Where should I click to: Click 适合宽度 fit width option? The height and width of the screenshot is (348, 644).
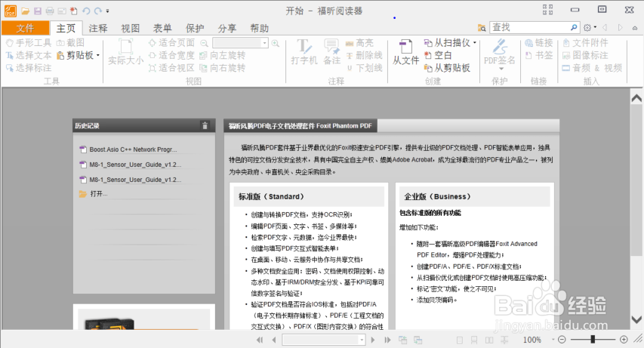click(171, 55)
